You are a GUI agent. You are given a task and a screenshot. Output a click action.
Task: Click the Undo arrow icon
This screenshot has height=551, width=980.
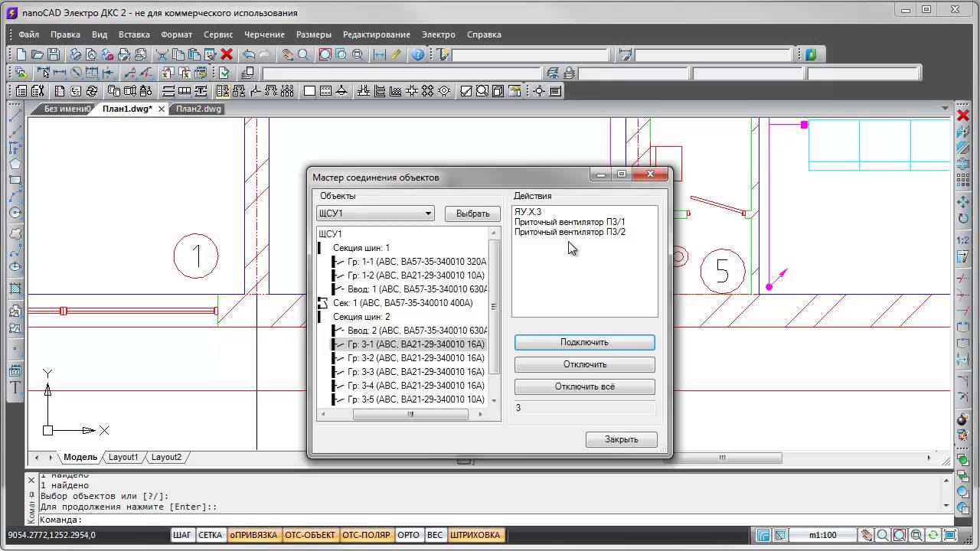248,54
